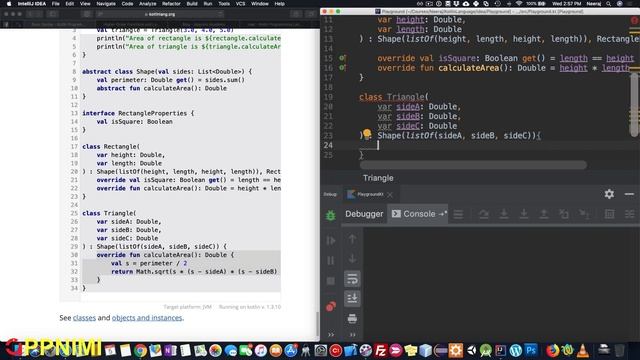Click the editor vertical scrollbar thumb
This screenshot has width=640, height=360.
click(634, 104)
